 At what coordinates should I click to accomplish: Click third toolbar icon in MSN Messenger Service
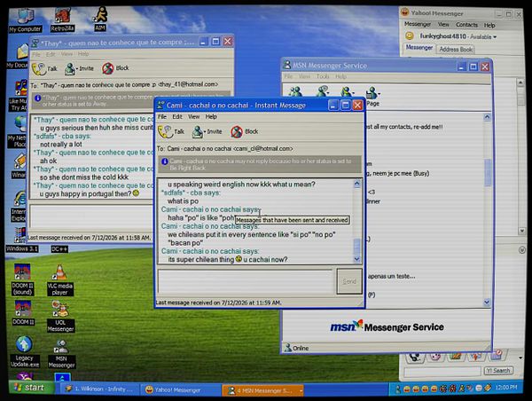346,91
